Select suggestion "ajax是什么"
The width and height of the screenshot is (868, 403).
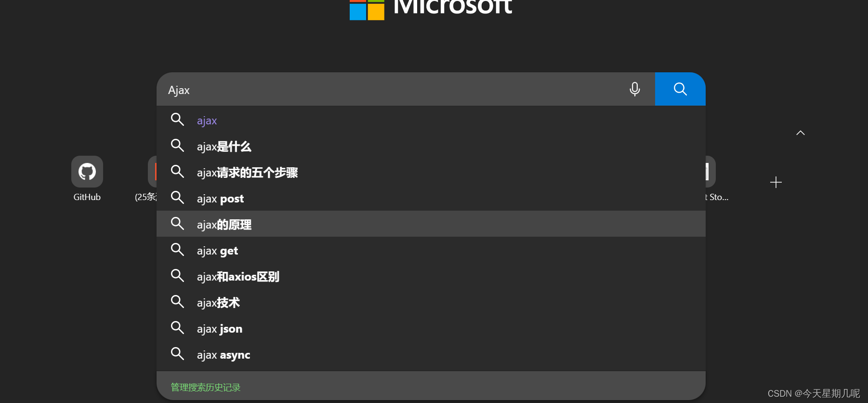431,147
